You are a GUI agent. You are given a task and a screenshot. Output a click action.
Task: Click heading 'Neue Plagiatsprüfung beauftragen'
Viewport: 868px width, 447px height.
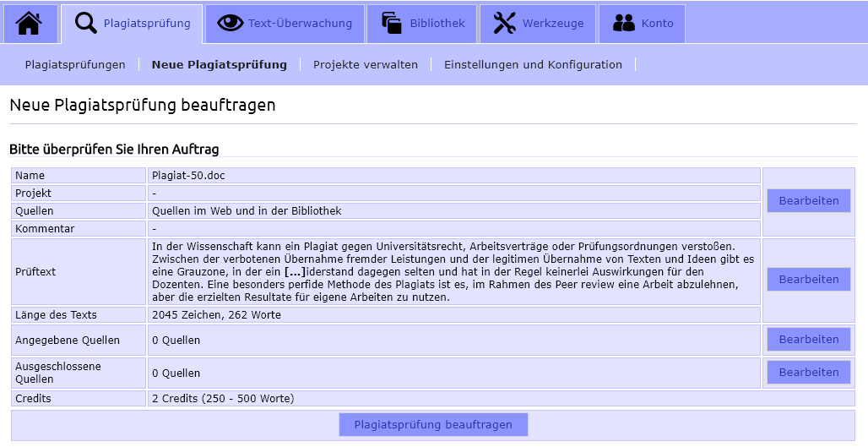(x=142, y=106)
